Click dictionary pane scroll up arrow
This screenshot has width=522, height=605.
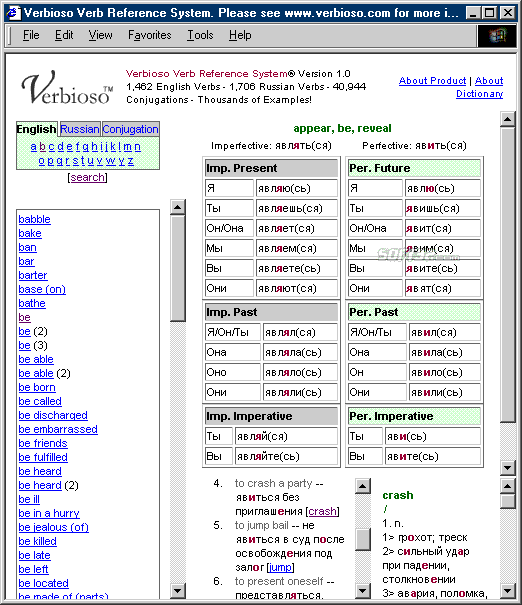[508, 486]
